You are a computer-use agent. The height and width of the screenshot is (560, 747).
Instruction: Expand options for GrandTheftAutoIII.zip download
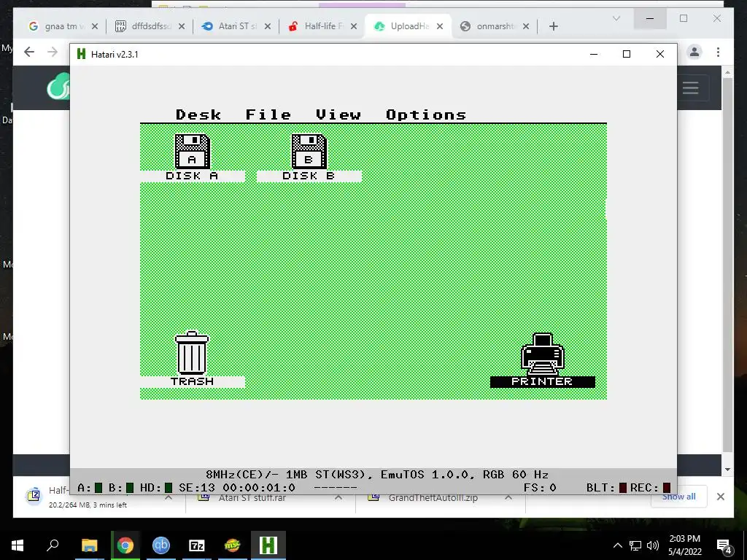pyautogui.click(x=508, y=497)
